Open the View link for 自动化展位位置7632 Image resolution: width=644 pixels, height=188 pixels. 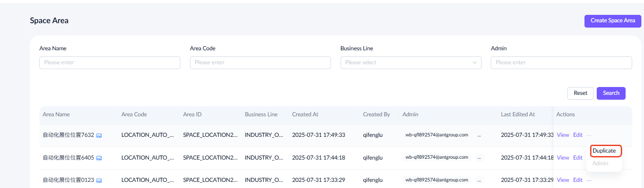[563, 135]
